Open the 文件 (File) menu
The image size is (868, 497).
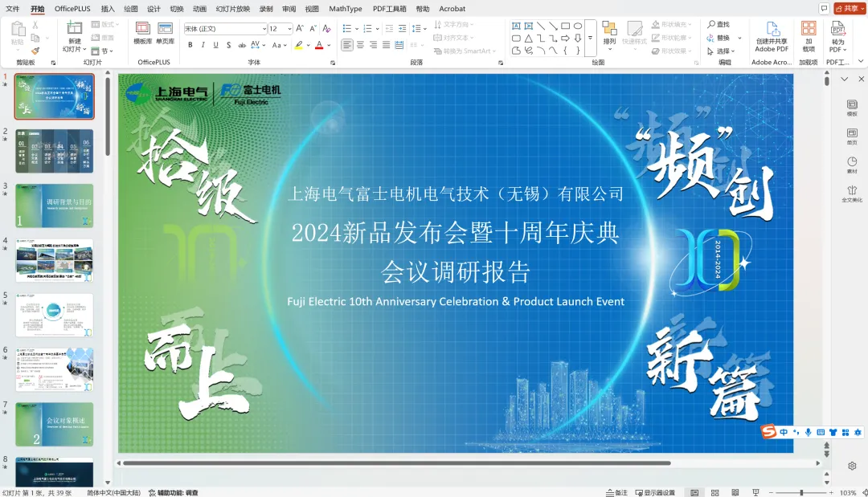(x=12, y=8)
